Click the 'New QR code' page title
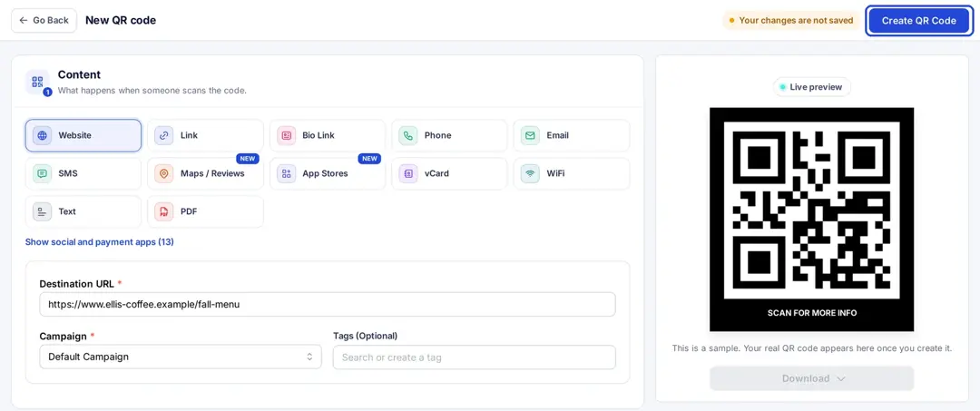The image size is (980, 411). 121,21
